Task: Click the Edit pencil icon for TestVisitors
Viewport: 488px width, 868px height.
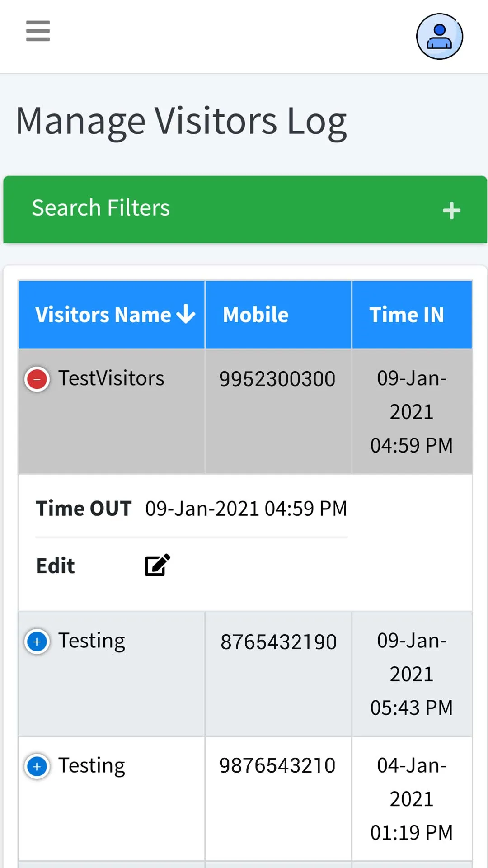Action: [157, 565]
